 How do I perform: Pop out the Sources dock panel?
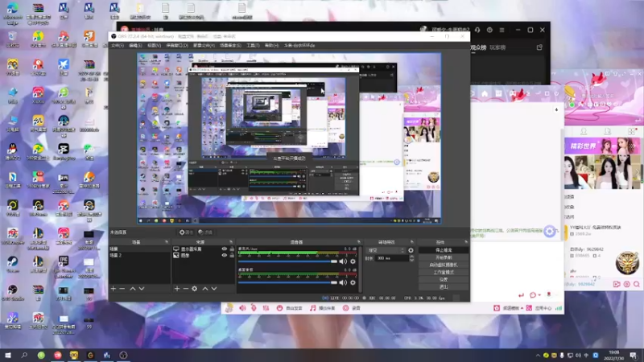(231, 242)
